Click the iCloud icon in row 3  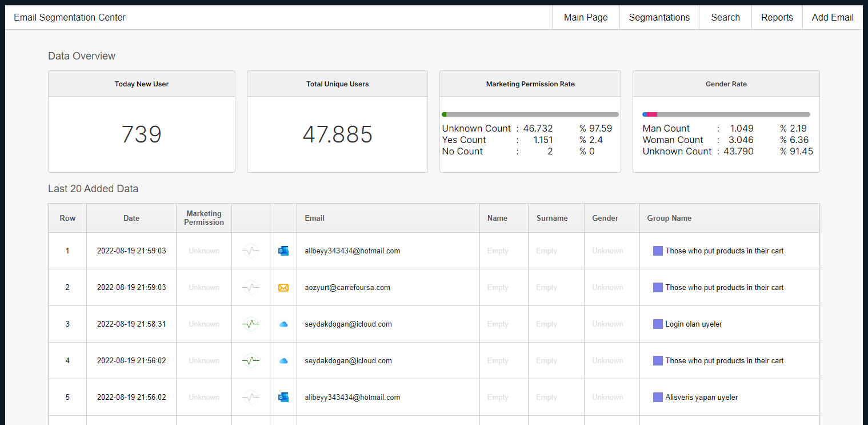tap(283, 324)
